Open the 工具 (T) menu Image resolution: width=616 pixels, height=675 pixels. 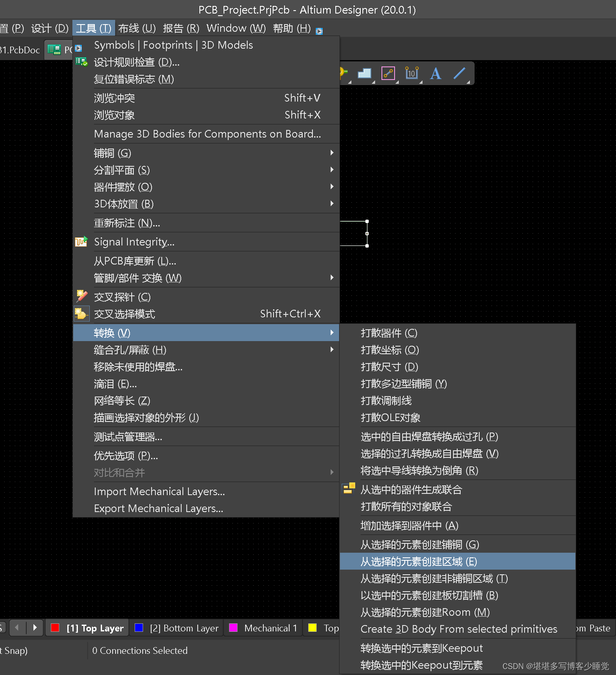94,28
